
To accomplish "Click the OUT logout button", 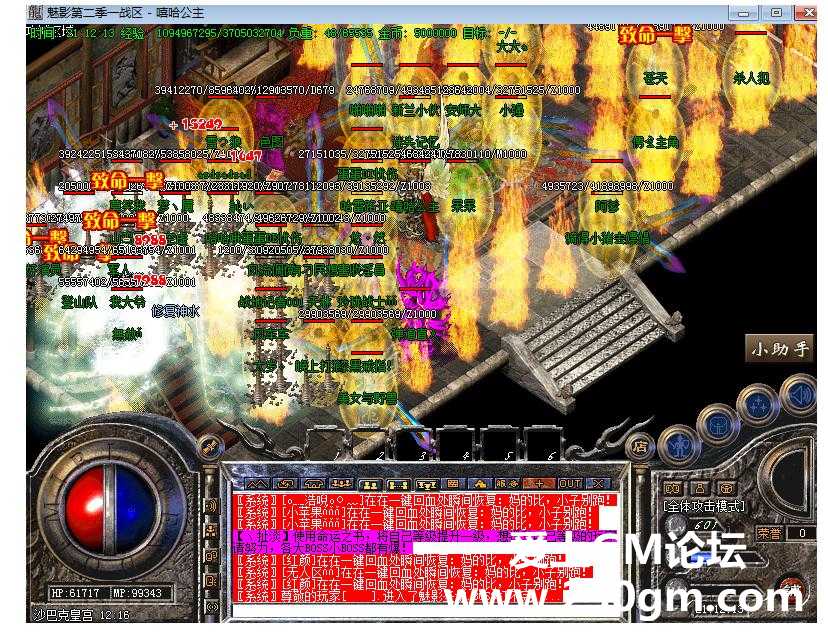I will (570, 484).
